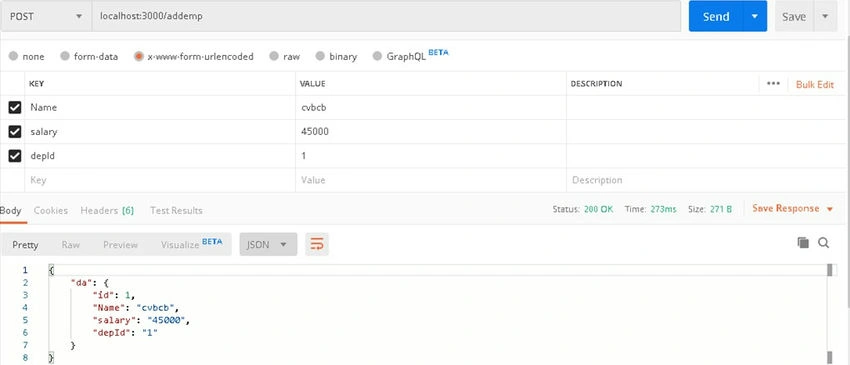Open the Test Results tab
The height and width of the screenshot is (365, 850).
pos(176,210)
